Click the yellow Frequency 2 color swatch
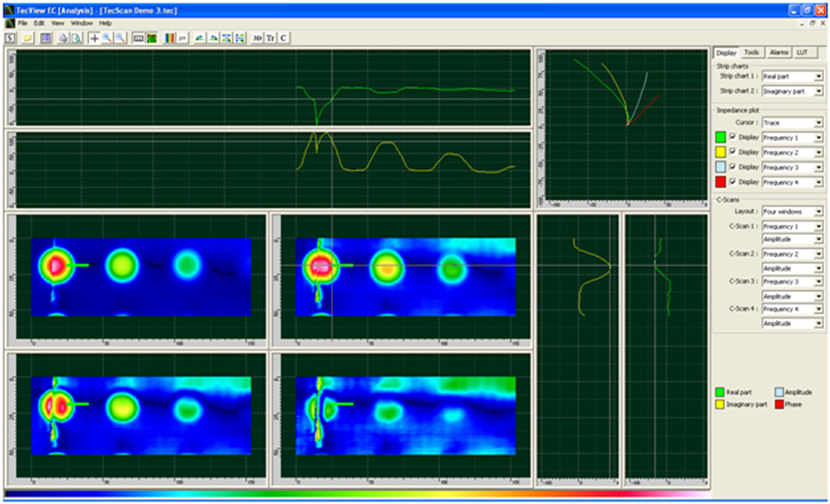The image size is (830, 504). click(x=721, y=152)
